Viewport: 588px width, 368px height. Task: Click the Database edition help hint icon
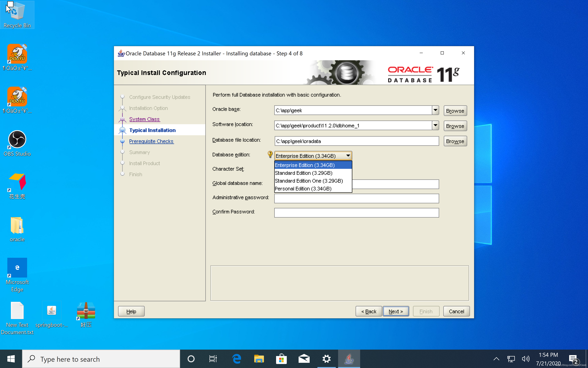point(270,154)
